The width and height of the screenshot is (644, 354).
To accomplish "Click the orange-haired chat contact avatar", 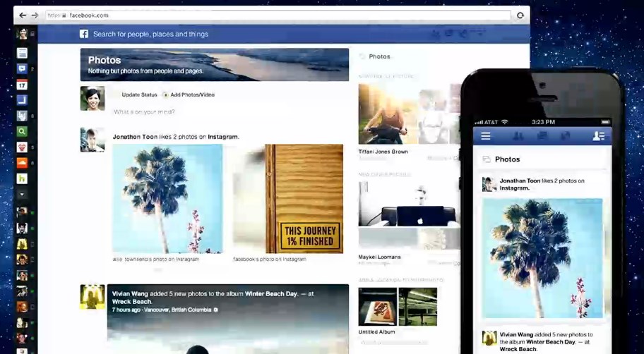I will pyautogui.click(x=22, y=307).
